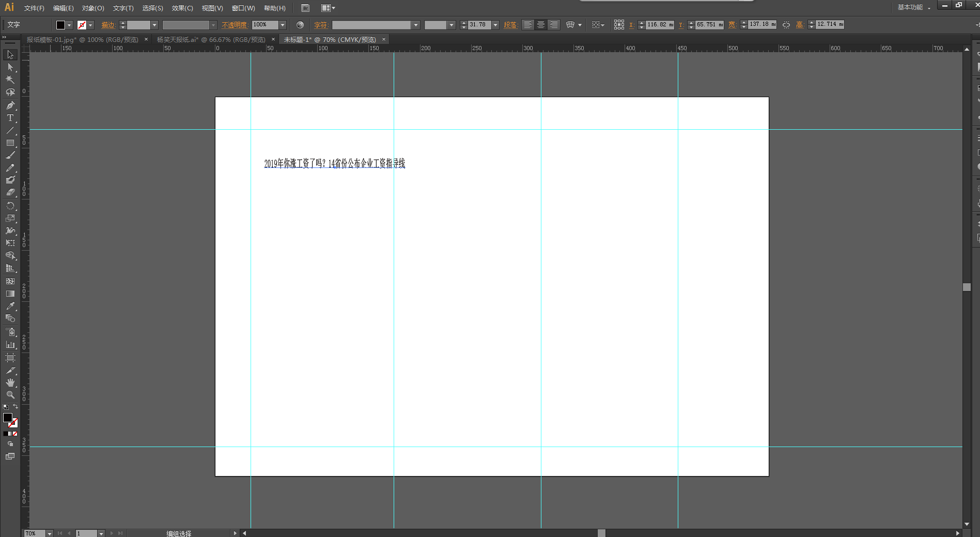
Task: Select the Type tool
Action: click(10, 118)
